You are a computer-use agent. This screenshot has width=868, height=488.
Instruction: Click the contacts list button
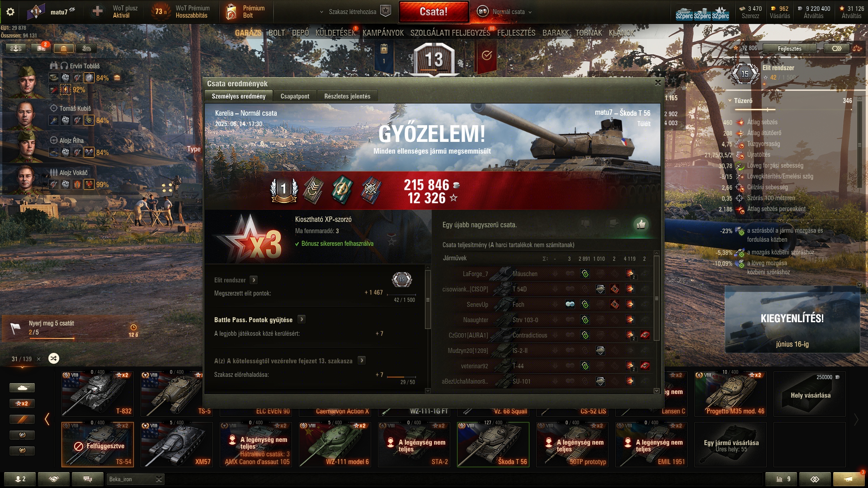20,479
